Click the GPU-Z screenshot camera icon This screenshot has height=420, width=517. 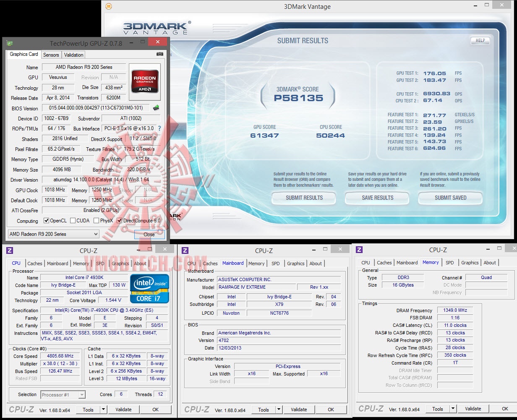click(x=159, y=54)
